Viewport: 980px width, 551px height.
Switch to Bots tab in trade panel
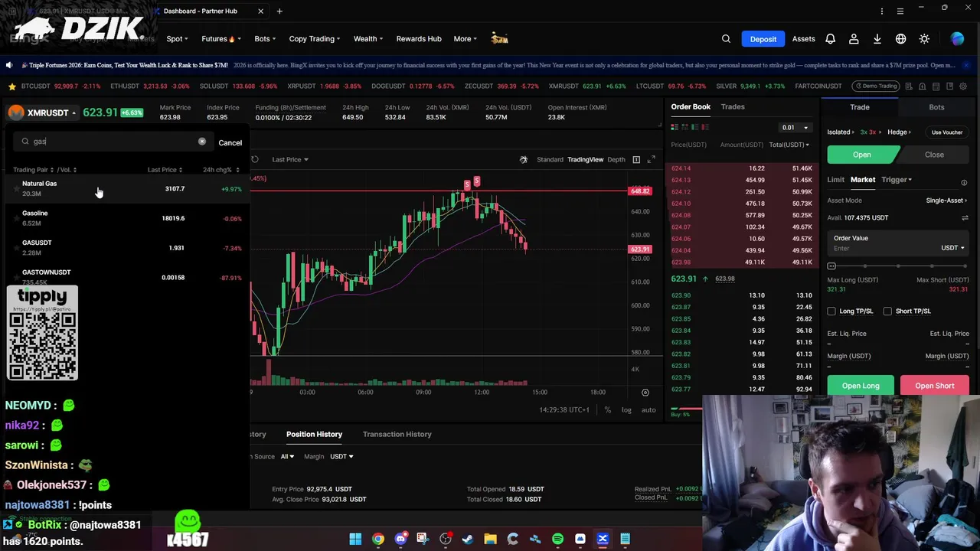point(936,107)
